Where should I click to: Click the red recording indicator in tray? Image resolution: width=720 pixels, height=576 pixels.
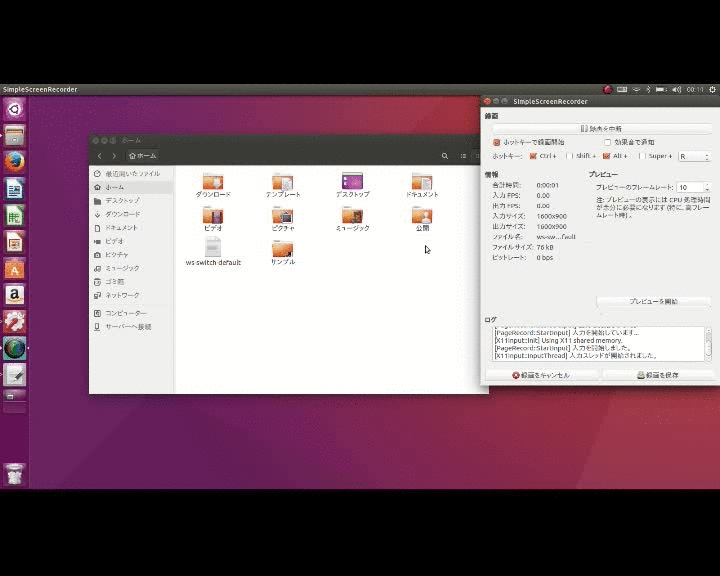(608, 90)
